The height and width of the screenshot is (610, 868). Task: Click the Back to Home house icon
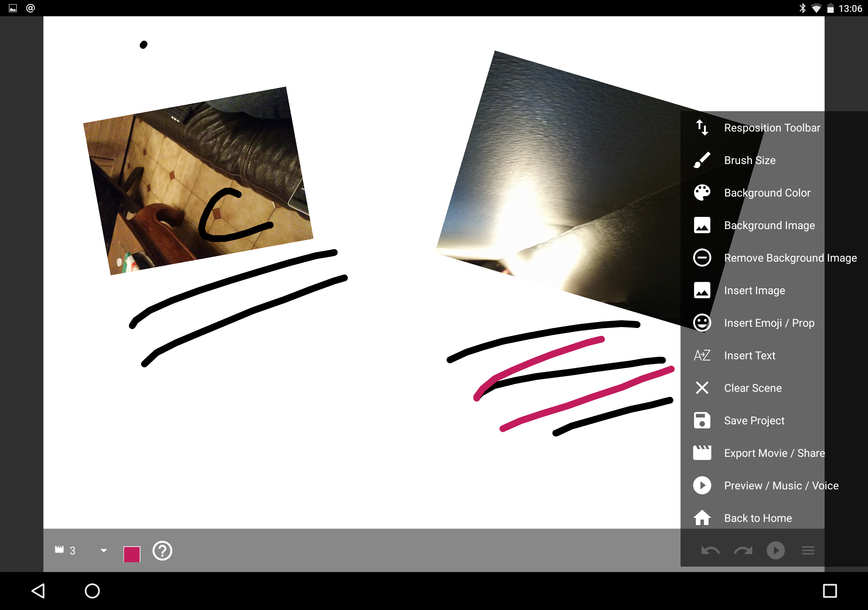pyautogui.click(x=702, y=518)
